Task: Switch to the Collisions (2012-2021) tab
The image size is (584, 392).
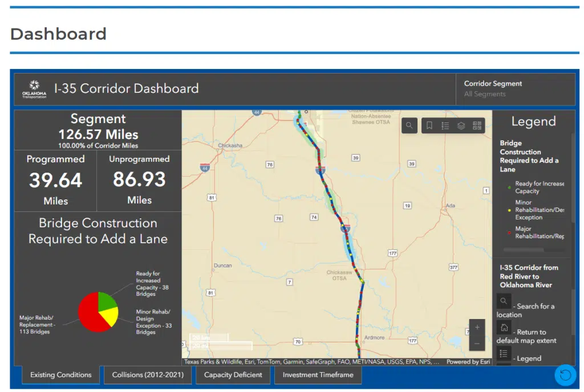Action: (147, 375)
